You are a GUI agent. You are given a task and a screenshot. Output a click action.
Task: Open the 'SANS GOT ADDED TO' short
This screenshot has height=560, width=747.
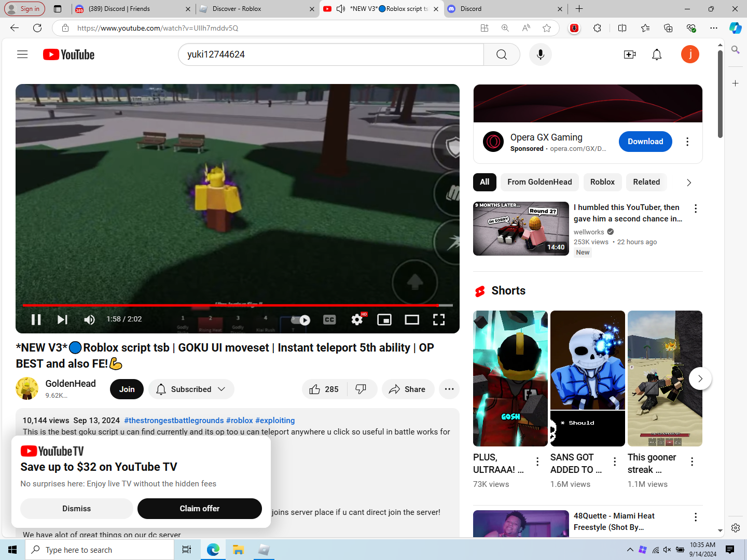(588, 379)
